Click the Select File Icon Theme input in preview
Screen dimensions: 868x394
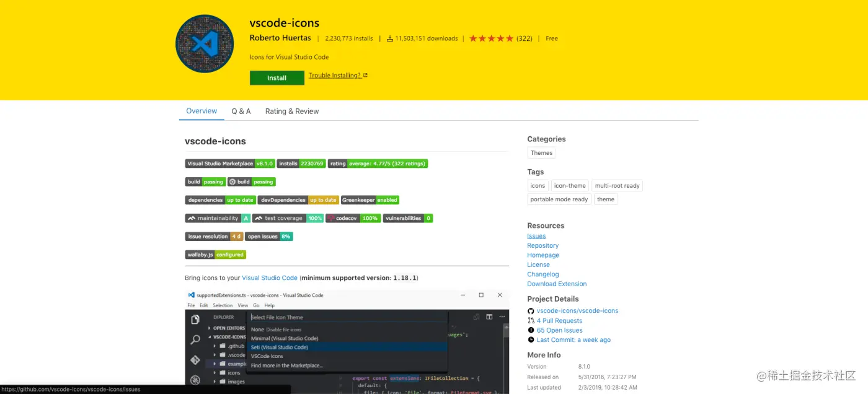347,317
